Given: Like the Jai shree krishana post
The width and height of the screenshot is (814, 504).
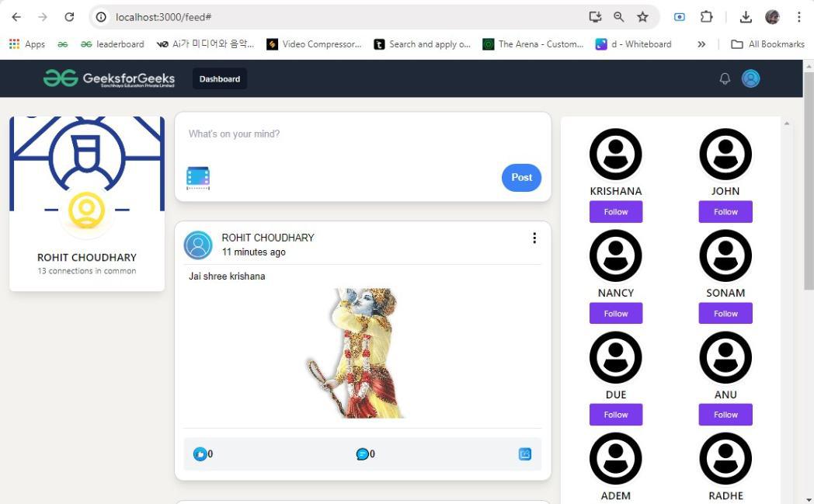Looking at the screenshot, I should pyautogui.click(x=200, y=454).
